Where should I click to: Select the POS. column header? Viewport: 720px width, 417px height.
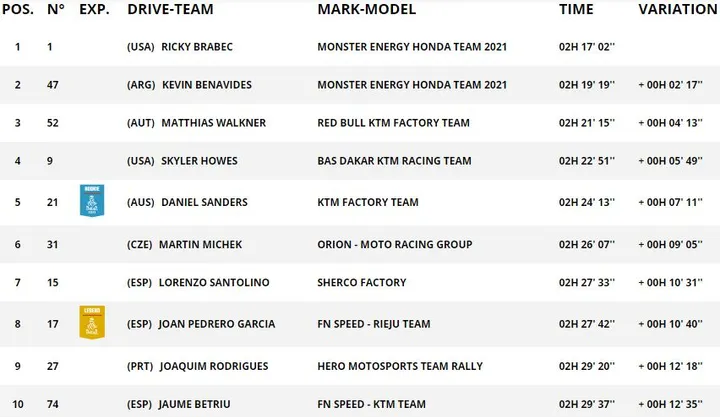tap(18, 9)
